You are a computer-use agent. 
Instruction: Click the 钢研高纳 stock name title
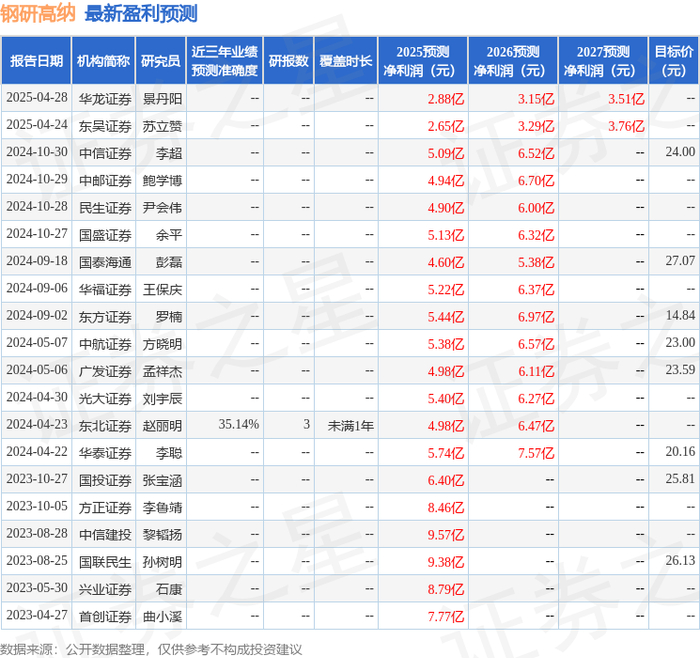38,13
